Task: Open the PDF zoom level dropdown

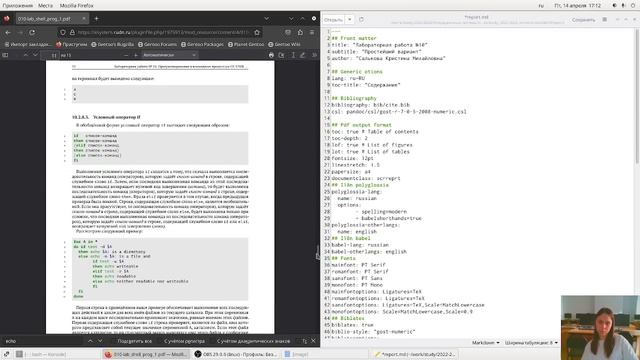Action: click(169, 55)
